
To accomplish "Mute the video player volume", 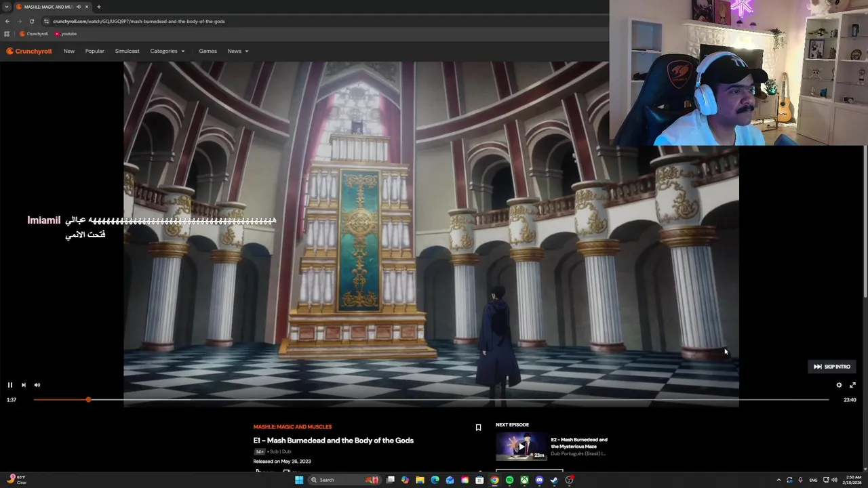I will tap(37, 385).
